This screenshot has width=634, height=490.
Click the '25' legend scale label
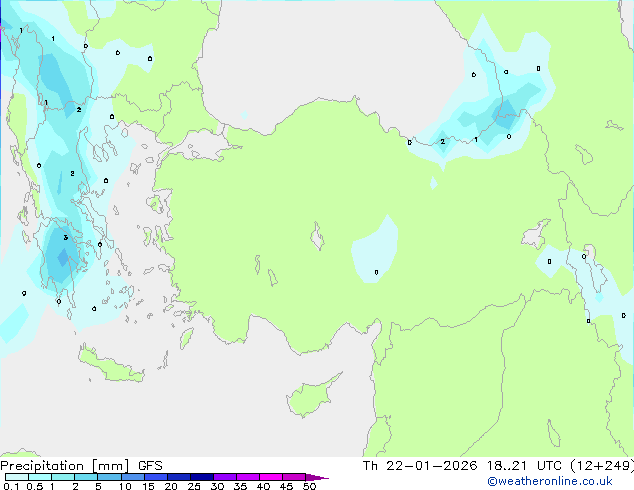pos(194,486)
